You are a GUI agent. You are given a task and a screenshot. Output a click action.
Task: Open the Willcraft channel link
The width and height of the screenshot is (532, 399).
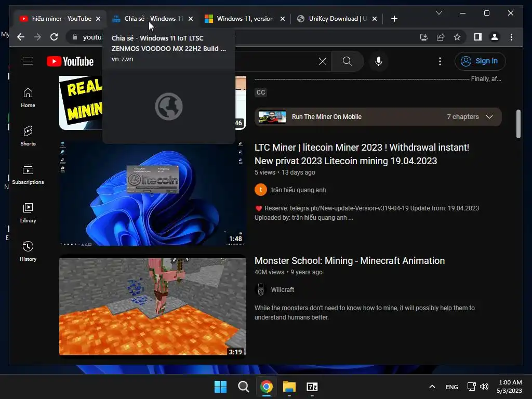click(x=282, y=290)
